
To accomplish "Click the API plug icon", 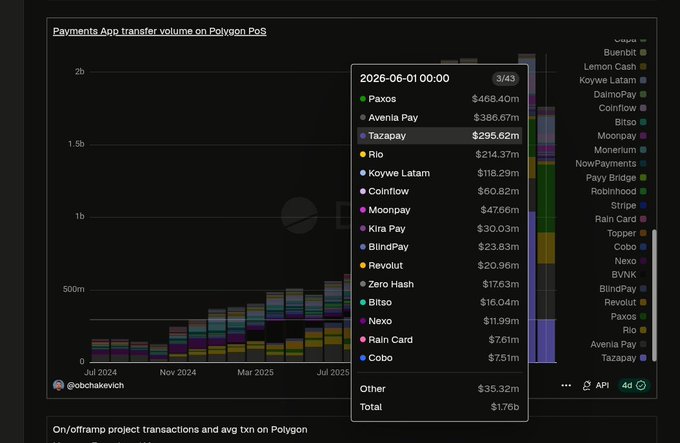I will point(587,385).
